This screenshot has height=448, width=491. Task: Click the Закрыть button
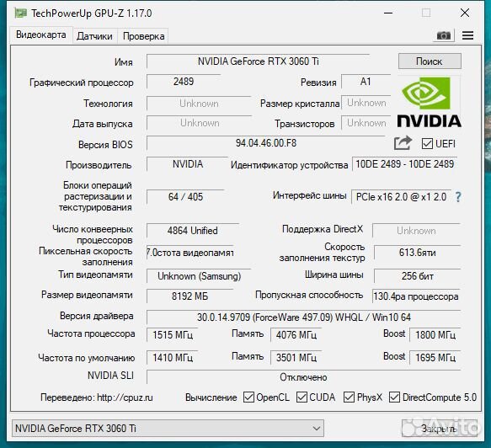tap(440, 429)
